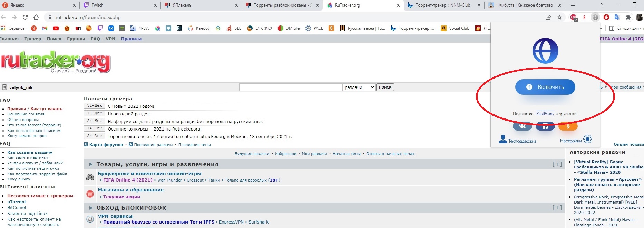Switch to the Twitch tab
The height and width of the screenshot is (228, 644).
(120, 5)
